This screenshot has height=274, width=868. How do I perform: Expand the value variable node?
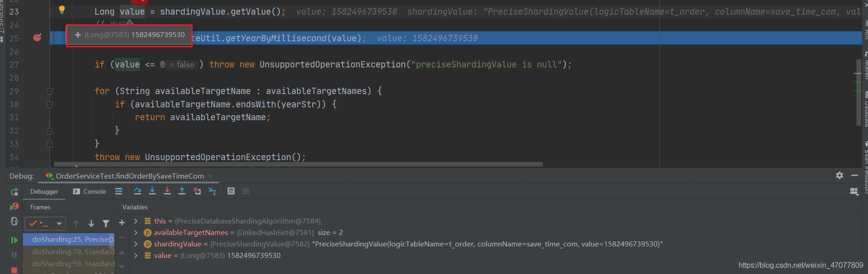(x=136, y=256)
